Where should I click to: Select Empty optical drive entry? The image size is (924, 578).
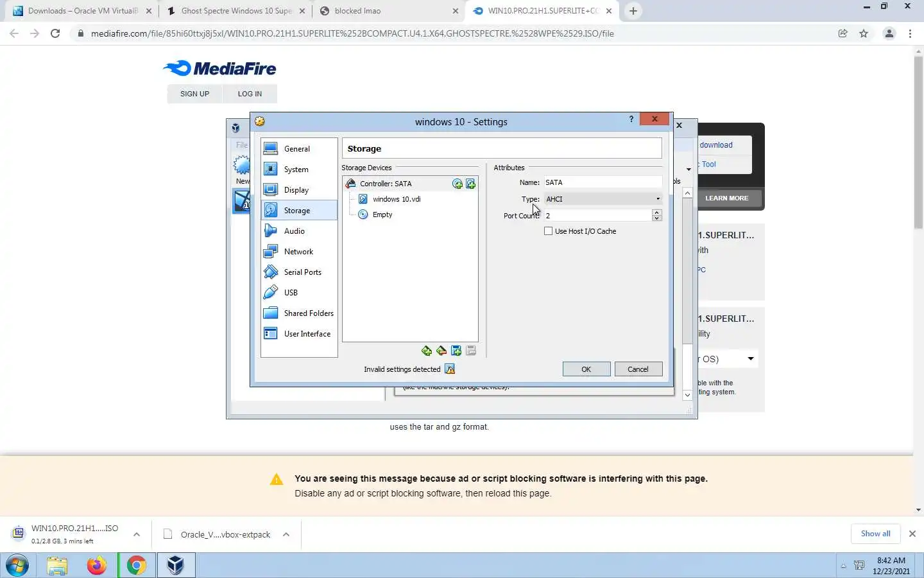(382, 215)
